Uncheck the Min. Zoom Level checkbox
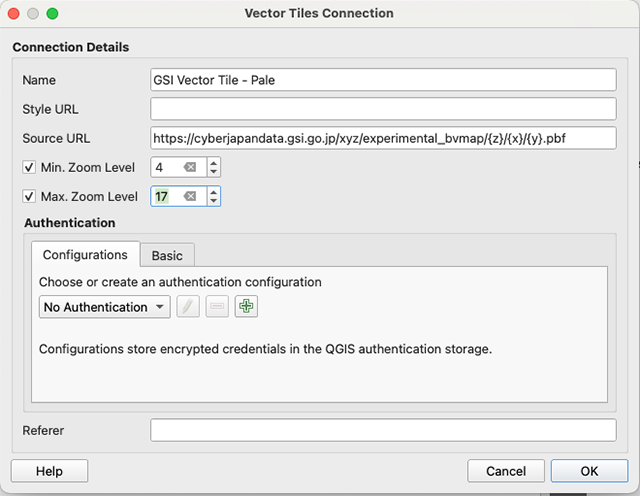This screenshot has width=640, height=496. coord(29,167)
